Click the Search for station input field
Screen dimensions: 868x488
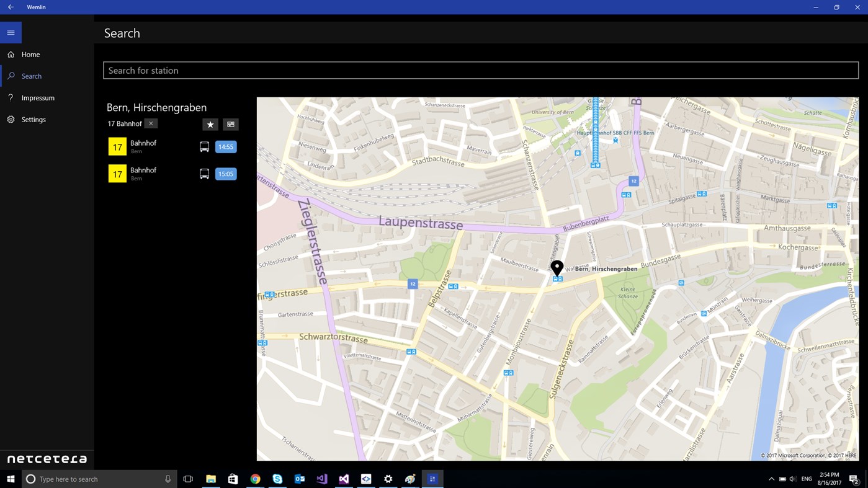tap(481, 70)
